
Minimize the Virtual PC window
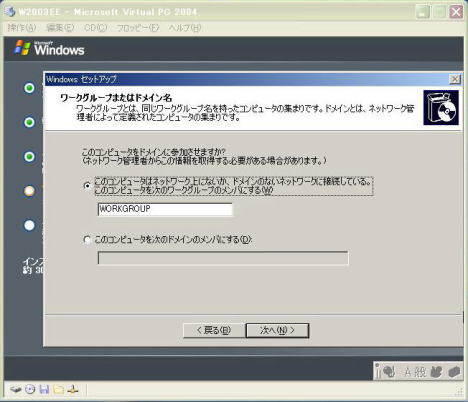pos(423,12)
